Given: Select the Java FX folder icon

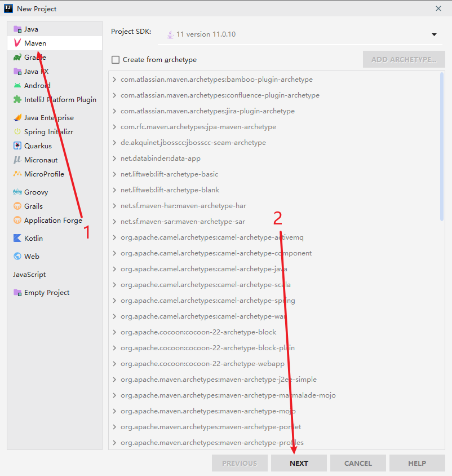Looking at the screenshot, I should click(17, 71).
